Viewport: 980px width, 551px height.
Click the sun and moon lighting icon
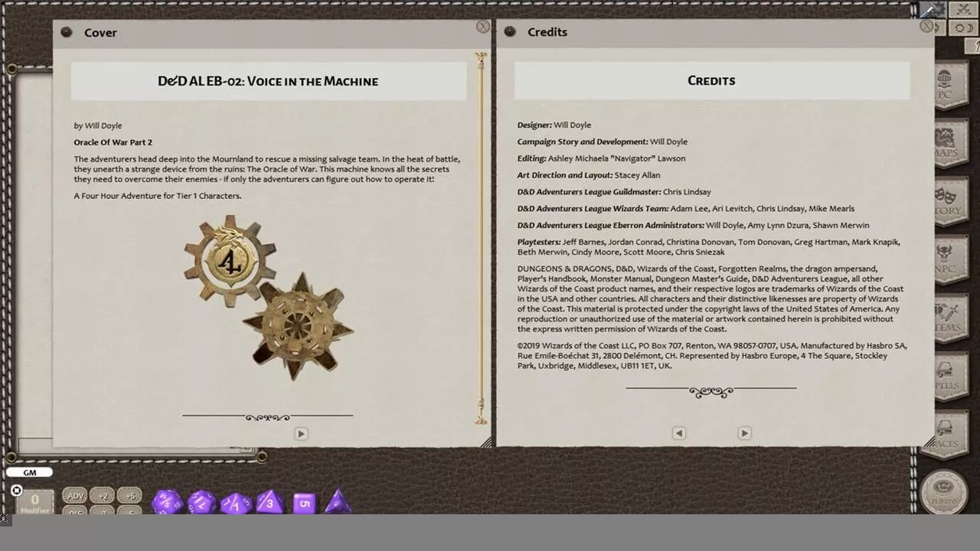(964, 28)
